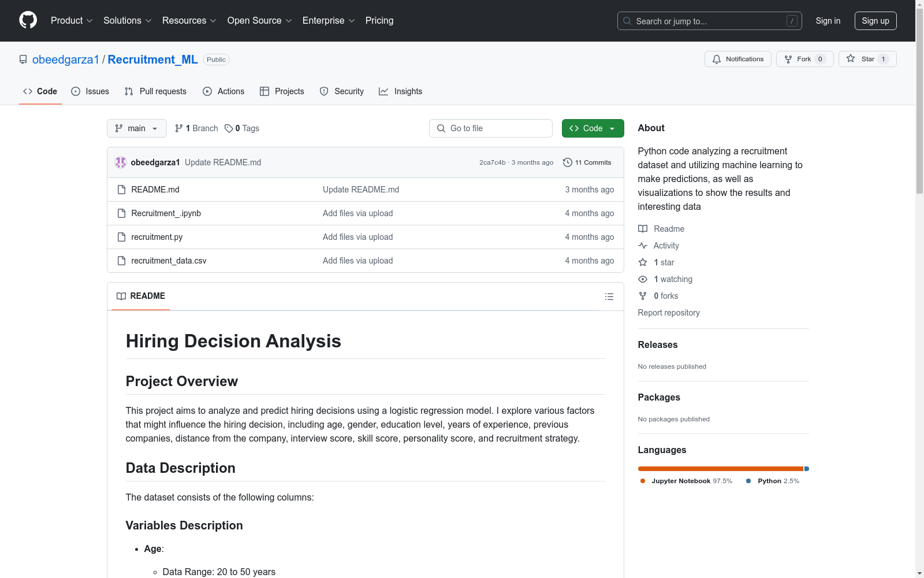This screenshot has height=578, width=924.
Task: Select the repository icon beside obeedgarza1
Action: pos(23,60)
